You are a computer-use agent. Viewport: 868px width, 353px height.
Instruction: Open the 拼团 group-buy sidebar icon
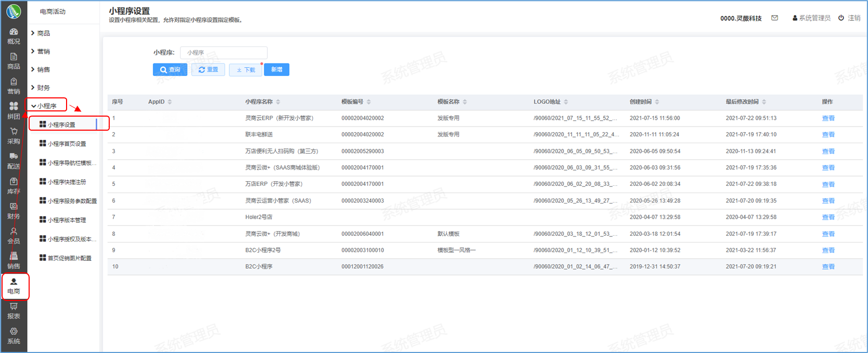point(14,110)
